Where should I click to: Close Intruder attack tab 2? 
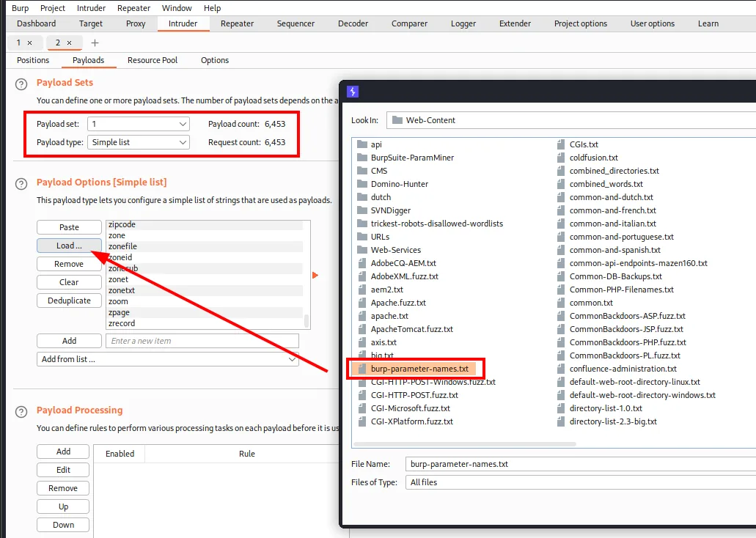[70, 43]
